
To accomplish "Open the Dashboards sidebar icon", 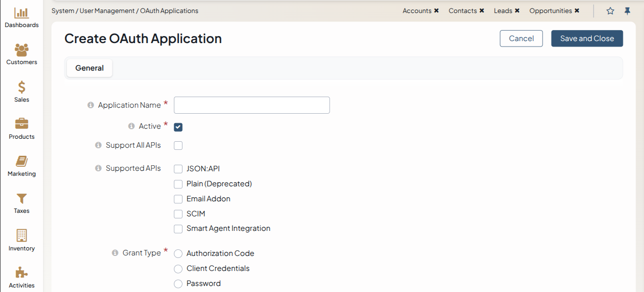I will [x=21, y=14].
